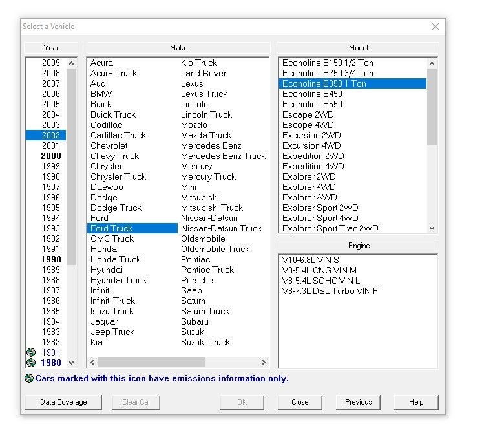Close the Select a Vehicle dialog
Screen dimensions: 504x448
pyautogui.click(x=435, y=27)
